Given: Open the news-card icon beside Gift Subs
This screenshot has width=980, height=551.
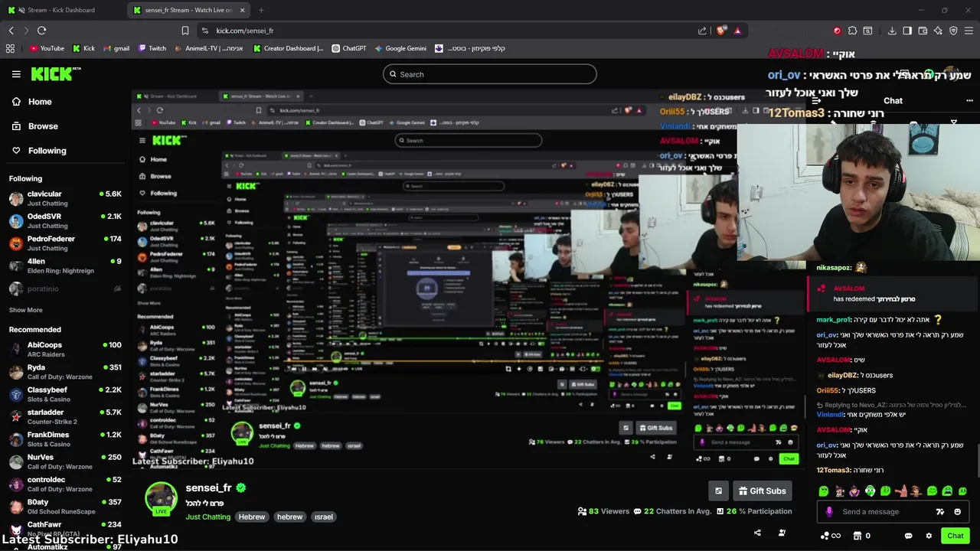Looking at the screenshot, I should click(718, 491).
